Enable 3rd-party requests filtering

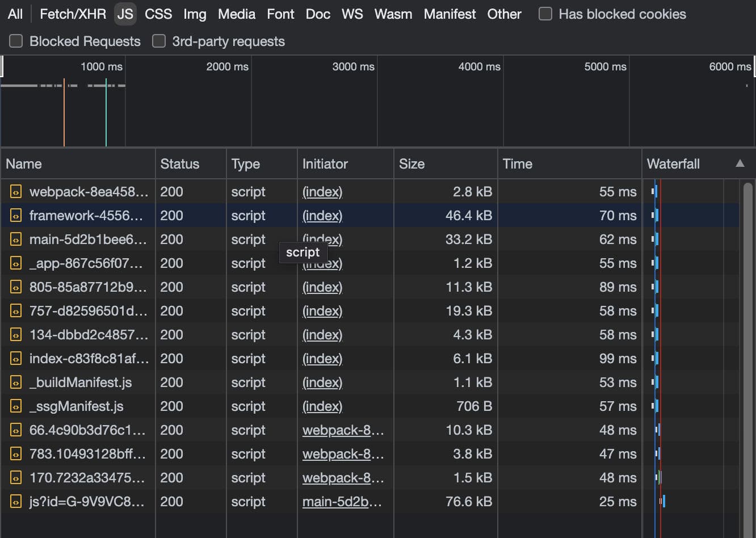158,41
